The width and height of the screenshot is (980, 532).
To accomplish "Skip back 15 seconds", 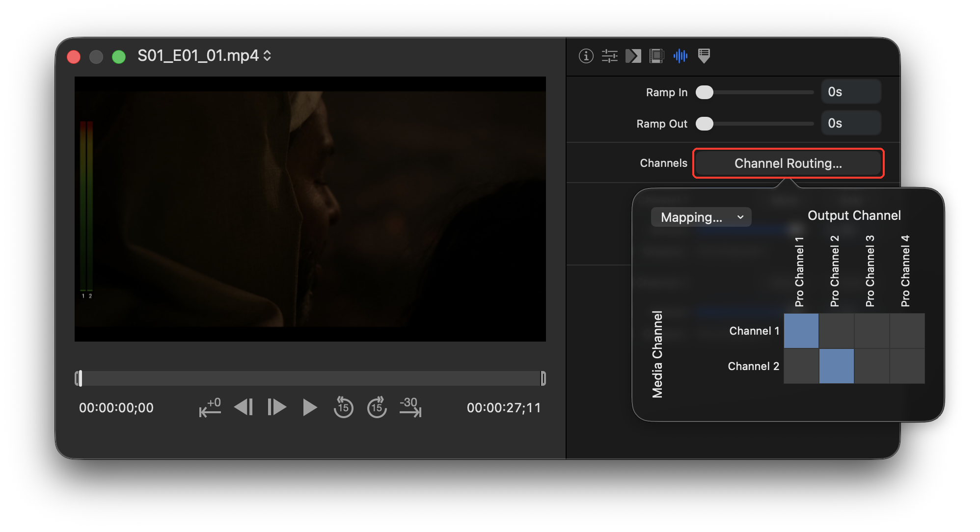I will 343,407.
